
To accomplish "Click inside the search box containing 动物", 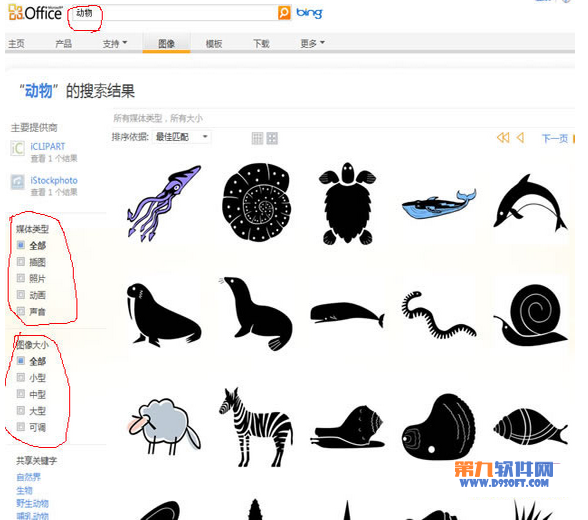I will click(x=174, y=13).
